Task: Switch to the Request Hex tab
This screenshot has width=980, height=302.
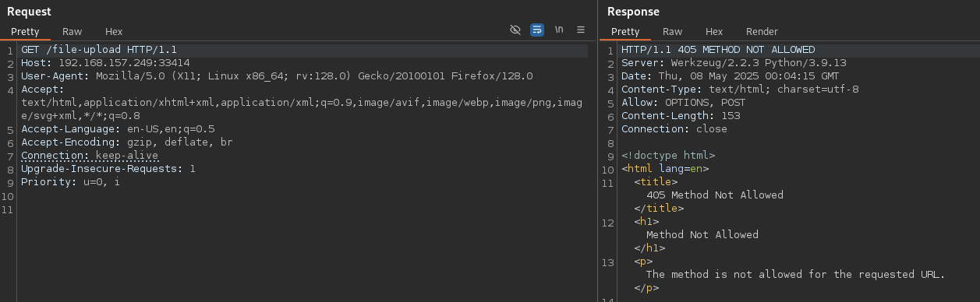Action: tap(114, 32)
